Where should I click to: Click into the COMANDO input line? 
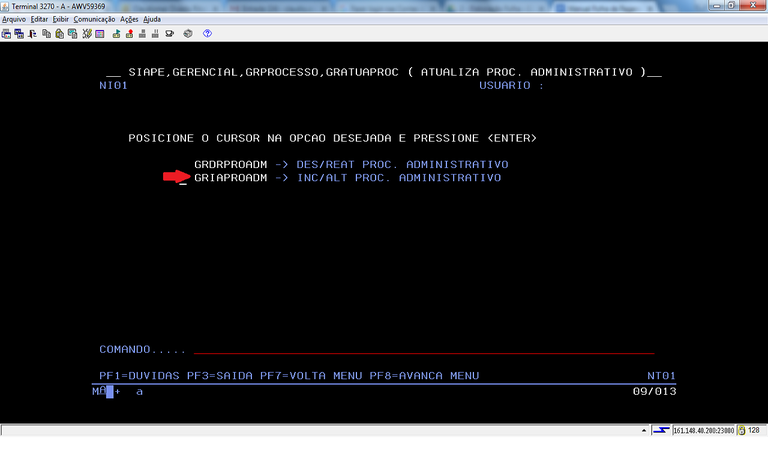(x=424, y=349)
